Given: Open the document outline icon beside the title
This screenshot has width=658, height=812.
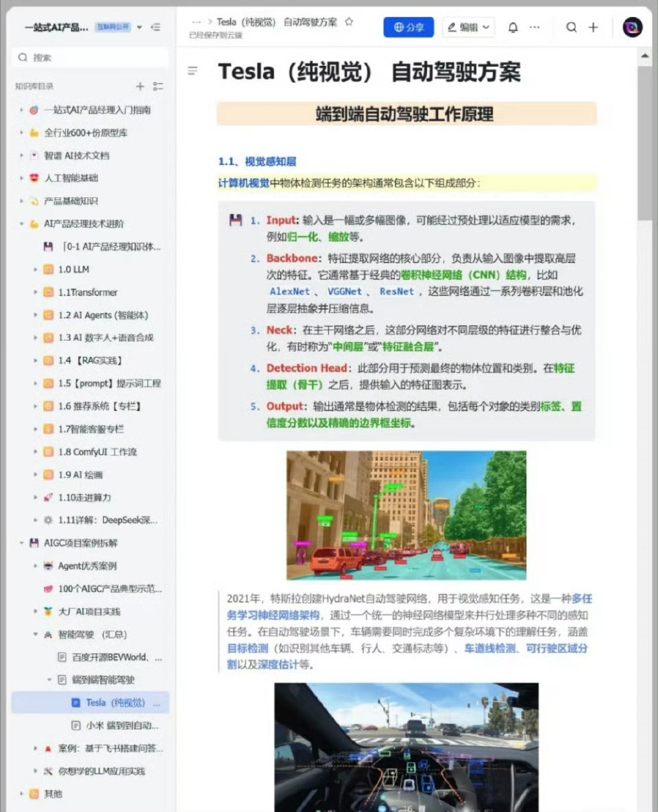Looking at the screenshot, I should 193,71.
